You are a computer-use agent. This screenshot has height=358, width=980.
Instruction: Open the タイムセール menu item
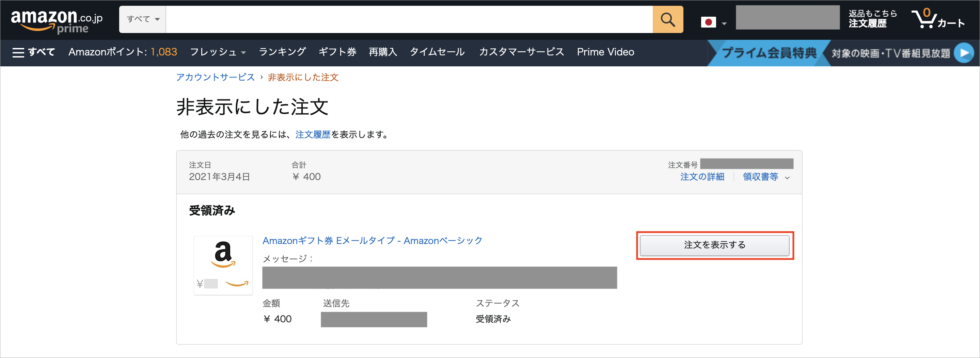click(437, 52)
